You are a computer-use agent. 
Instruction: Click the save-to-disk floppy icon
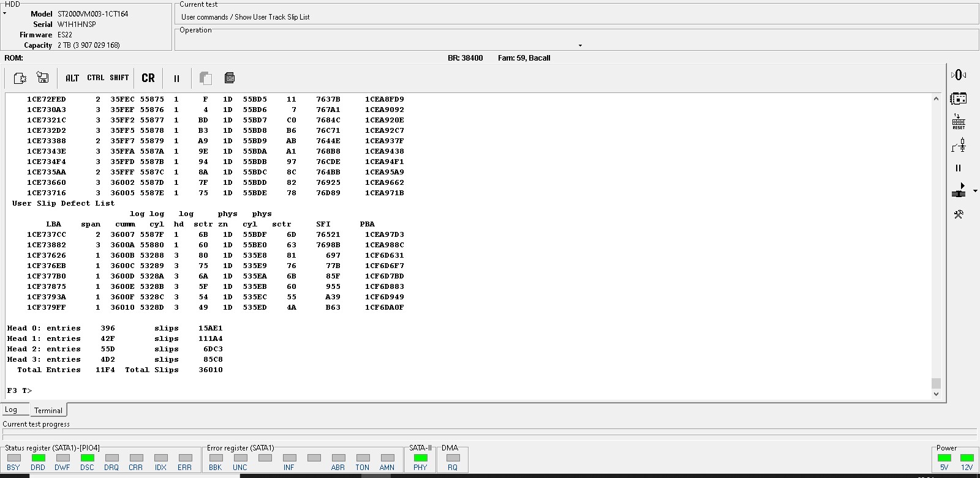[x=43, y=77]
